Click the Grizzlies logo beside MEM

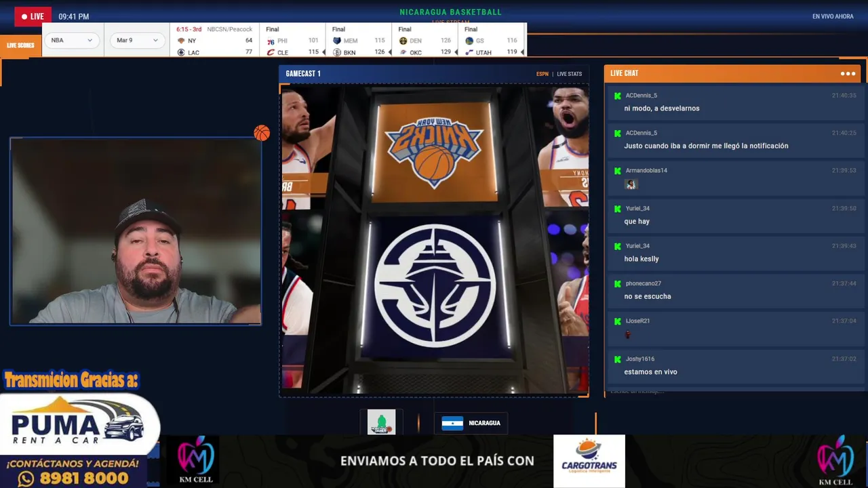(x=337, y=41)
